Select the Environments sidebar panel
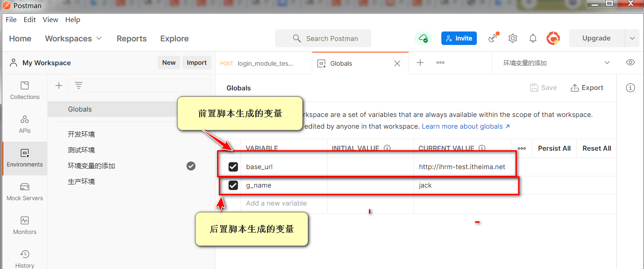644x269 pixels. 25,158
